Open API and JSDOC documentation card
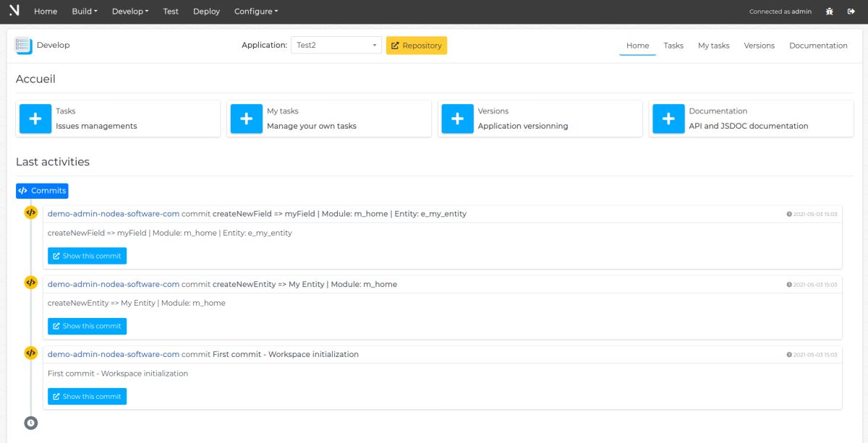 (x=752, y=119)
